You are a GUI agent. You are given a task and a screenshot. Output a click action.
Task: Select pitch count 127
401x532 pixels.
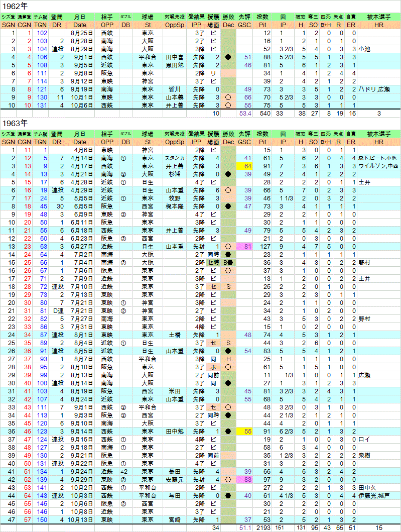pos(264,247)
